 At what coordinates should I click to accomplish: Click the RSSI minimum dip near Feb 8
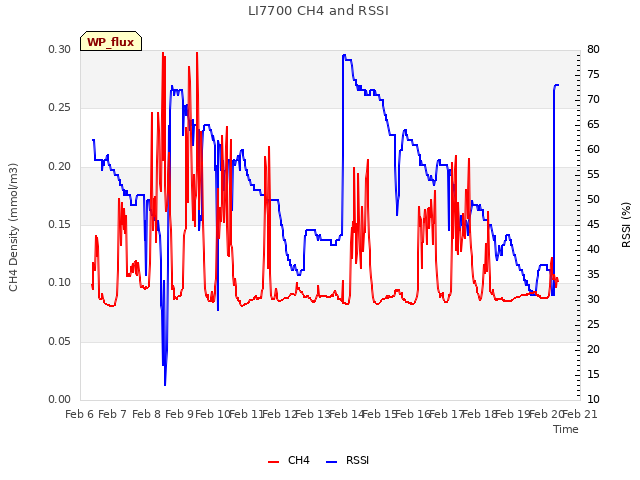tap(165, 384)
